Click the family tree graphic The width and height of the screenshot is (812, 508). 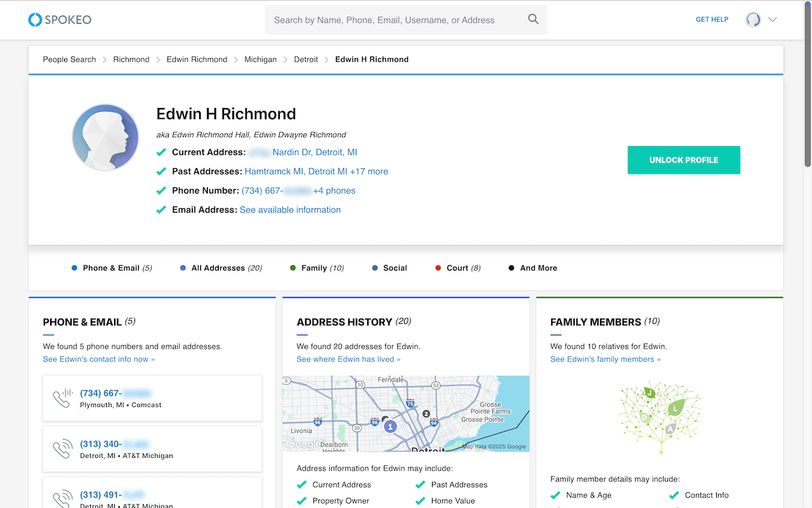click(660, 417)
